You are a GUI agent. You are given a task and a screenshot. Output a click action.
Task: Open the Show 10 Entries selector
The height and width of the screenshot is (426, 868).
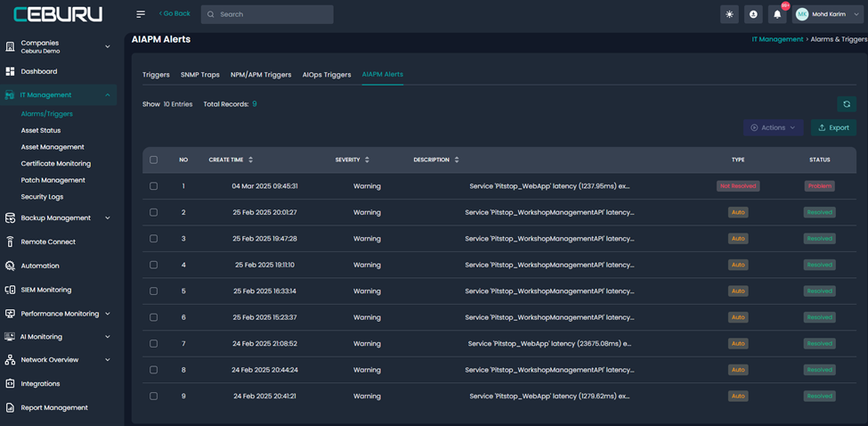(x=167, y=104)
